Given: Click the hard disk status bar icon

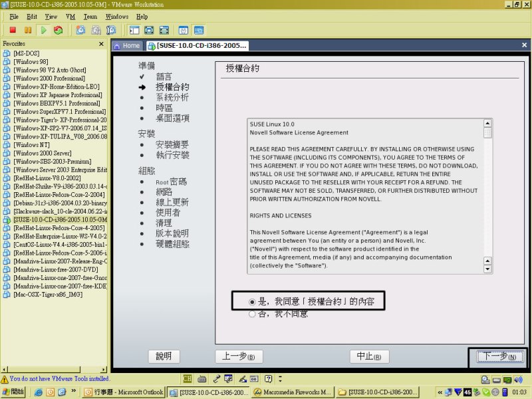Looking at the screenshot, I should 485,380.
